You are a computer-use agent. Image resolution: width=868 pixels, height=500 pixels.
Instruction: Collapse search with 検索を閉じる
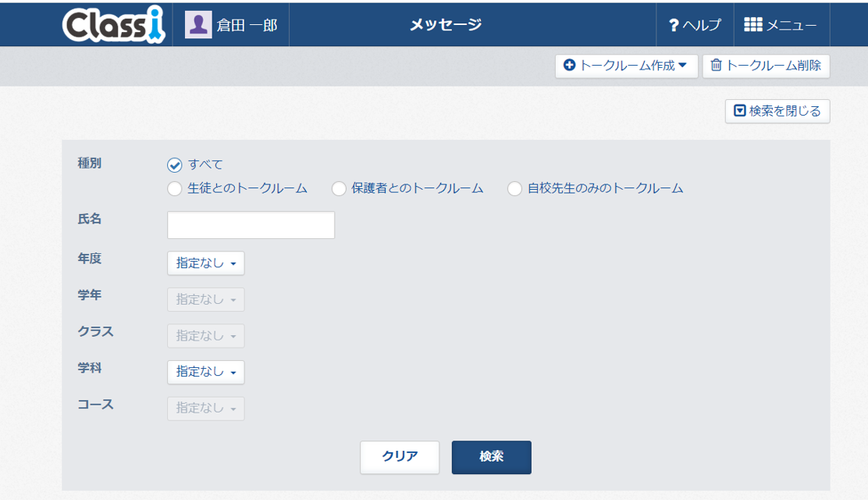(x=777, y=112)
